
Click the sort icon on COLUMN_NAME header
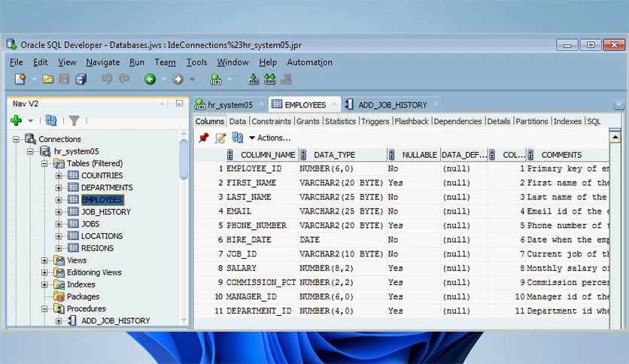pyautogui.click(x=230, y=154)
